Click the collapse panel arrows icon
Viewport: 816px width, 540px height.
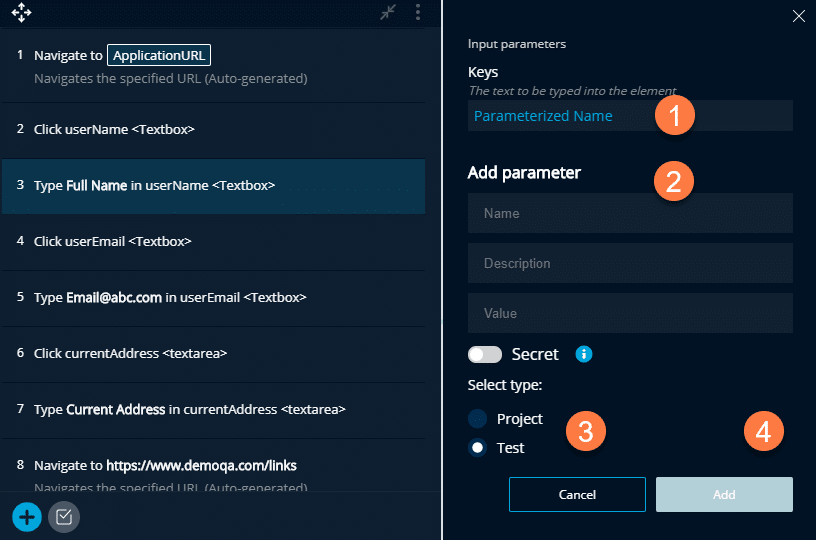tap(389, 13)
